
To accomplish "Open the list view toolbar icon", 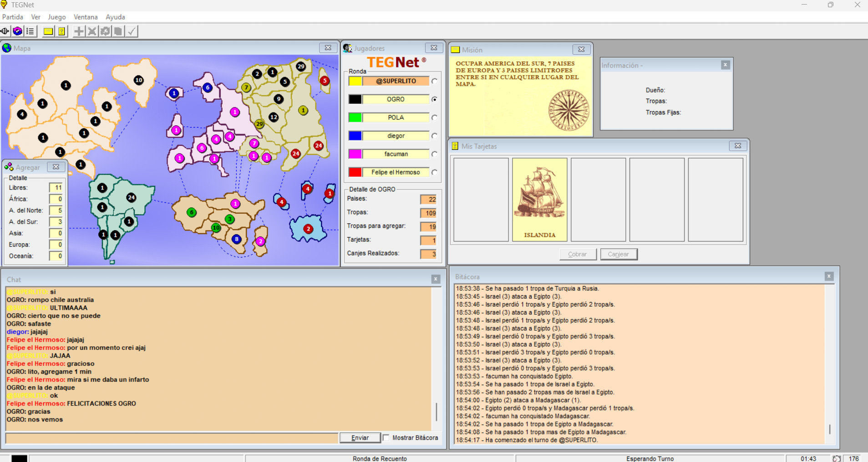I will click(x=30, y=31).
